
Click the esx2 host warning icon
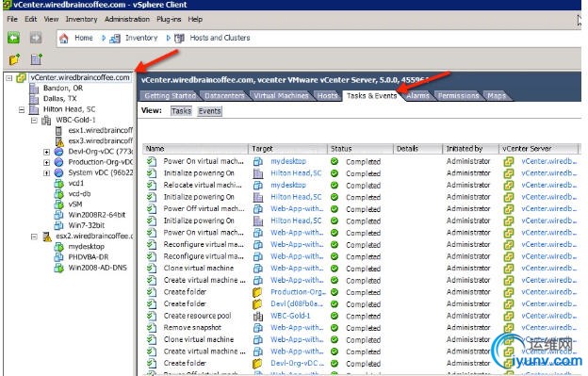(x=47, y=237)
